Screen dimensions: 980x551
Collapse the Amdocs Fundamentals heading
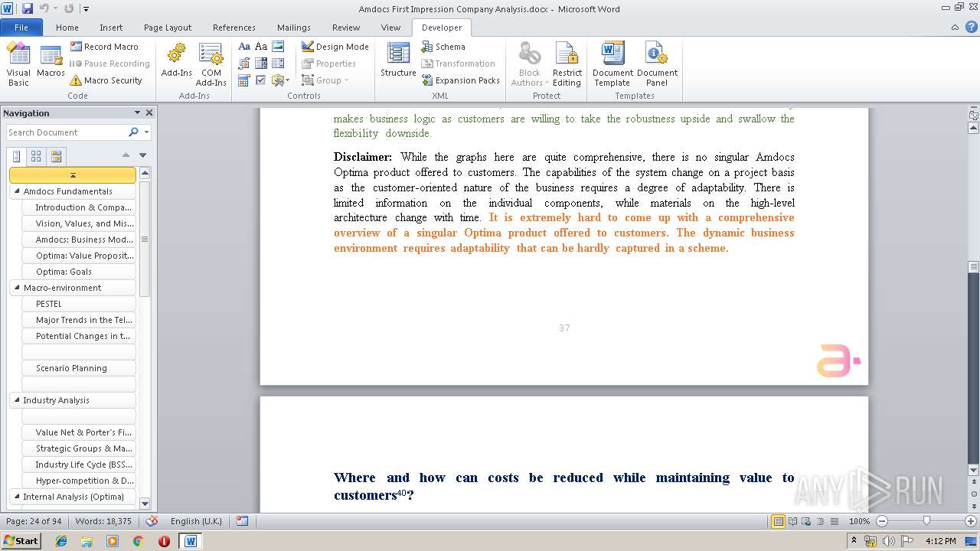click(x=17, y=191)
